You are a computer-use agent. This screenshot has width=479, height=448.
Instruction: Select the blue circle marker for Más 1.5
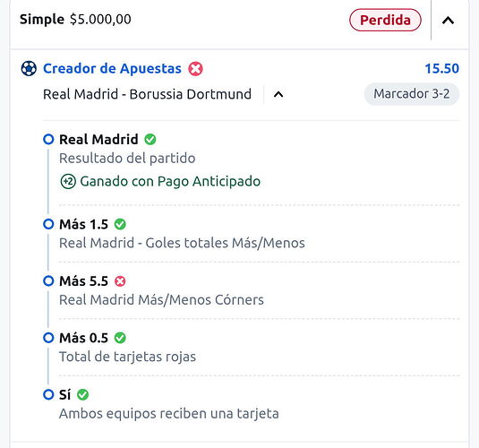click(48, 224)
